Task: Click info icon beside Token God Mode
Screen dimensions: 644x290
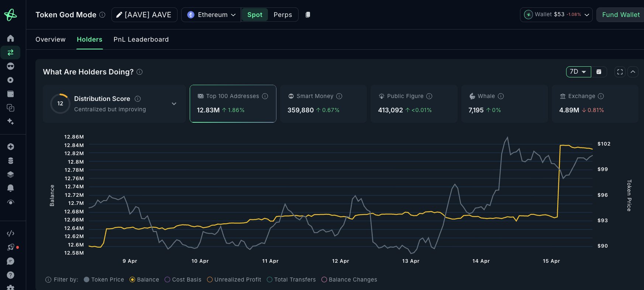Action: point(103,15)
